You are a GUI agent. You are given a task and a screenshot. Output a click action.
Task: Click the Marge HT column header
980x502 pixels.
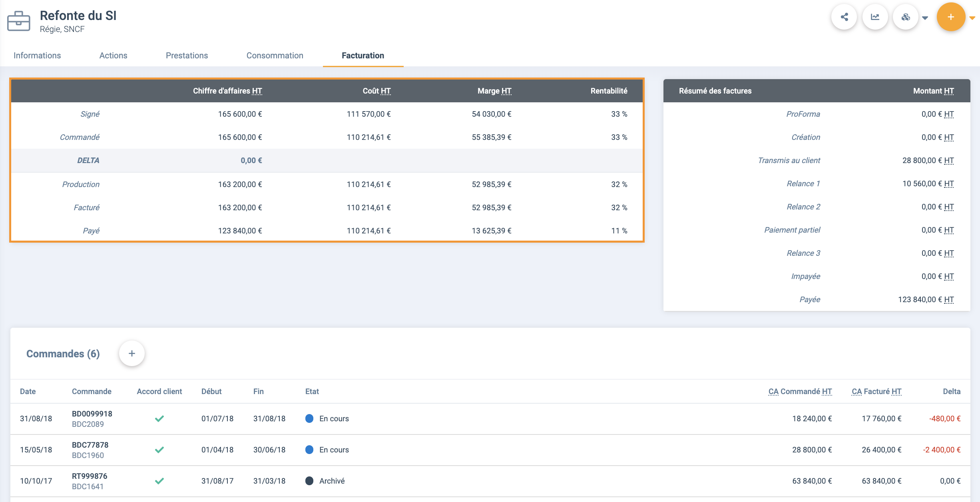pos(494,91)
